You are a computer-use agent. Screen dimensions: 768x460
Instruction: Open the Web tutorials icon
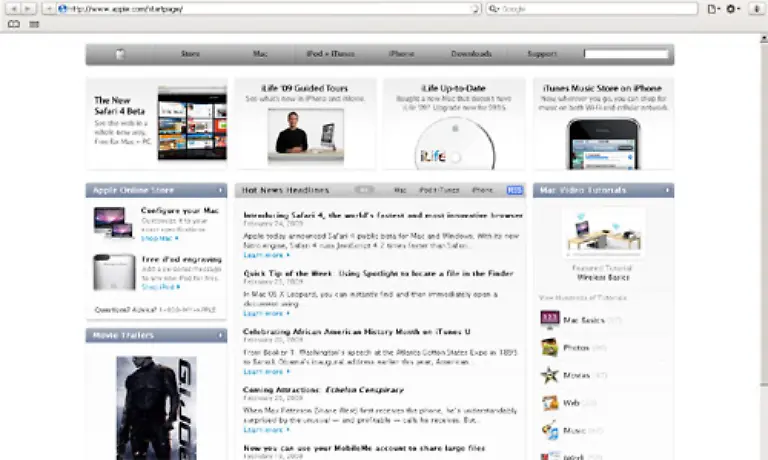[x=550, y=403]
